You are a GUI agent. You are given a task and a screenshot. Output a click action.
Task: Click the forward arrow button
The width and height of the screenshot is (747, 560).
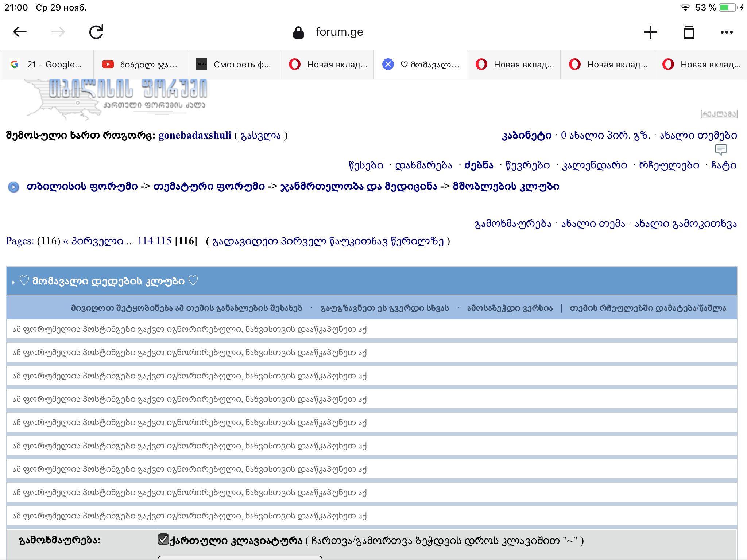tap(58, 32)
